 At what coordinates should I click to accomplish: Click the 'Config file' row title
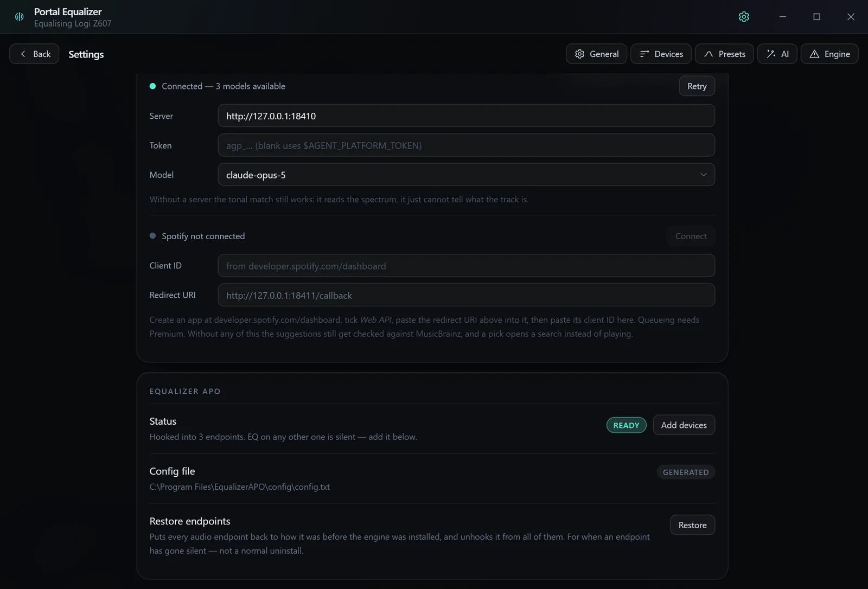(172, 471)
